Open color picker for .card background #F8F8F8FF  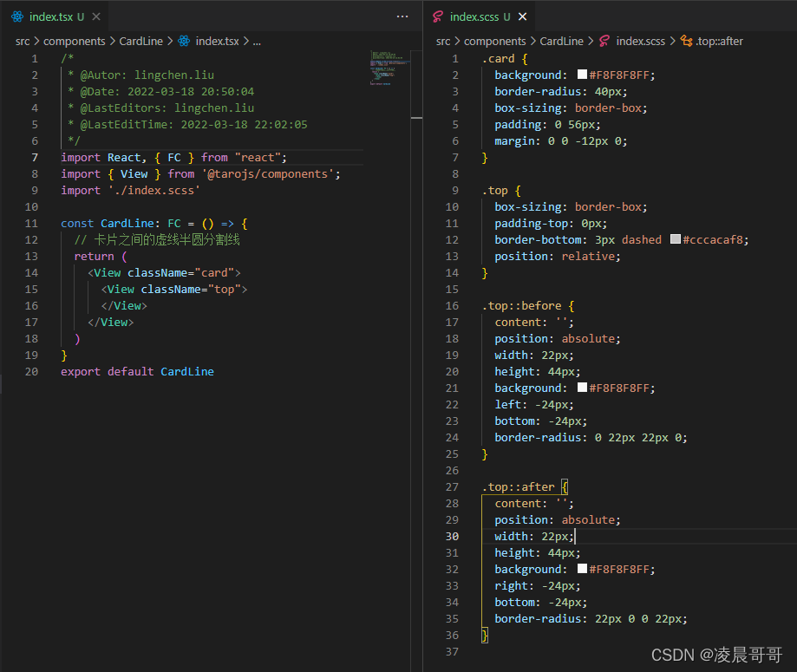(583, 75)
